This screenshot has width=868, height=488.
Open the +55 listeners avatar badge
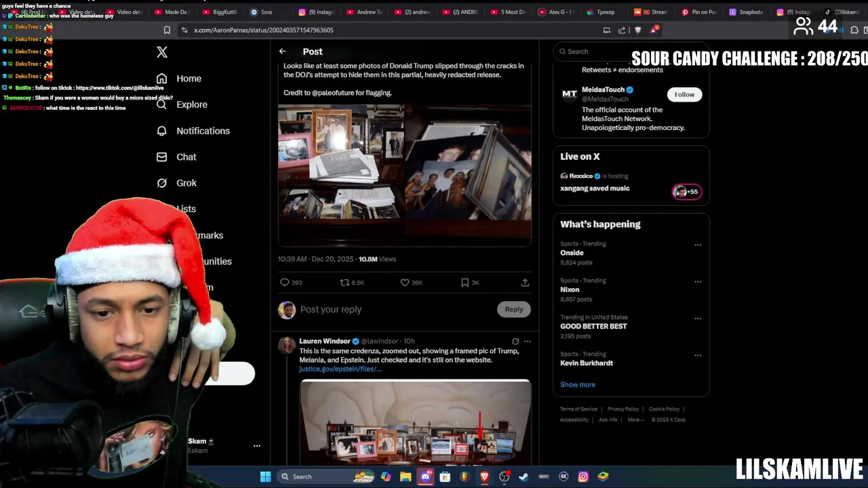686,192
